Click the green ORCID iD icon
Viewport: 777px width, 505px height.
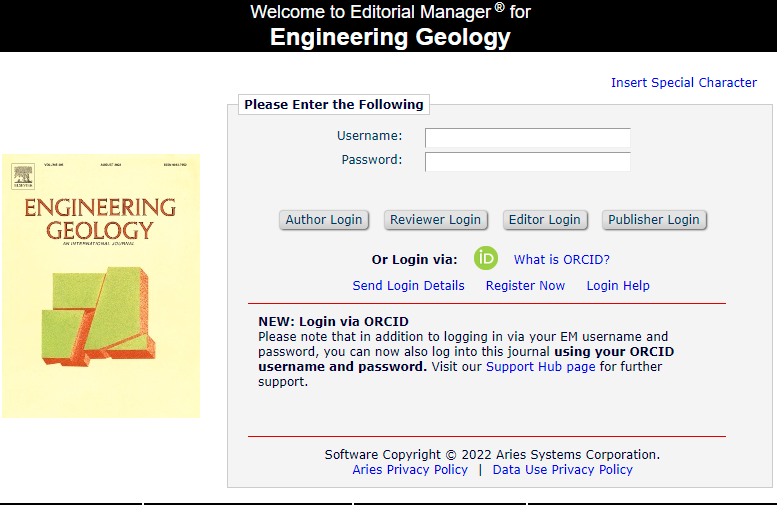click(486, 258)
